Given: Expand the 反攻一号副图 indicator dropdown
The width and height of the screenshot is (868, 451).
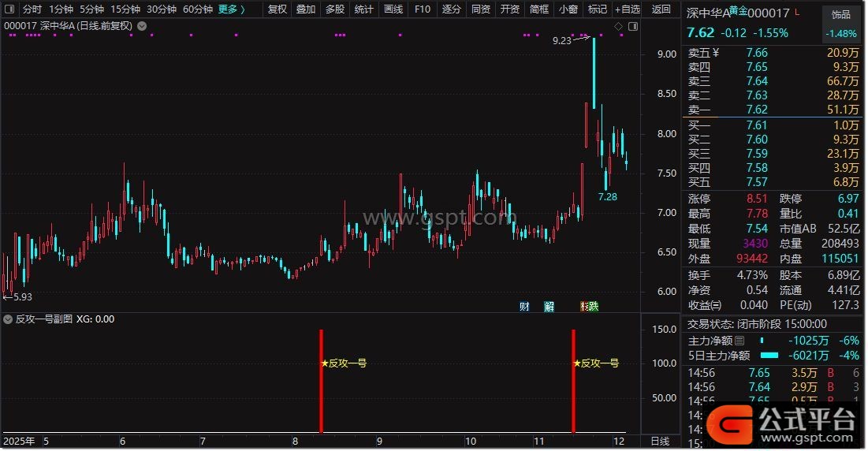Looking at the screenshot, I should (10, 319).
